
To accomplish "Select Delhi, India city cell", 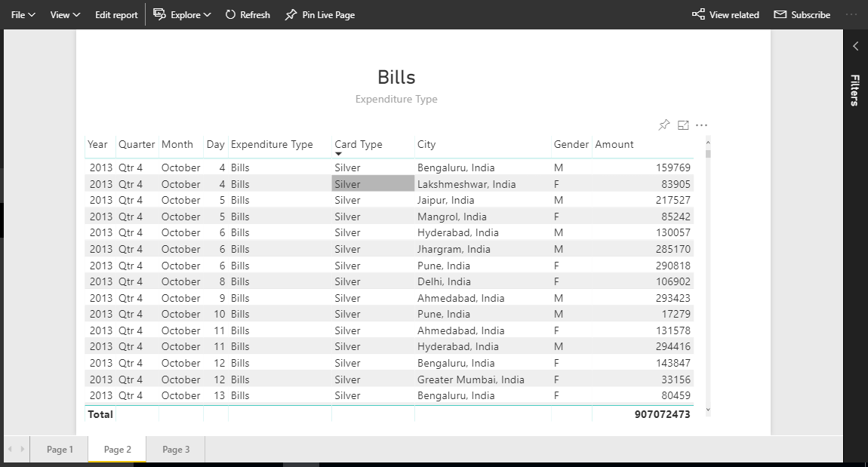I will [x=483, y=281].
